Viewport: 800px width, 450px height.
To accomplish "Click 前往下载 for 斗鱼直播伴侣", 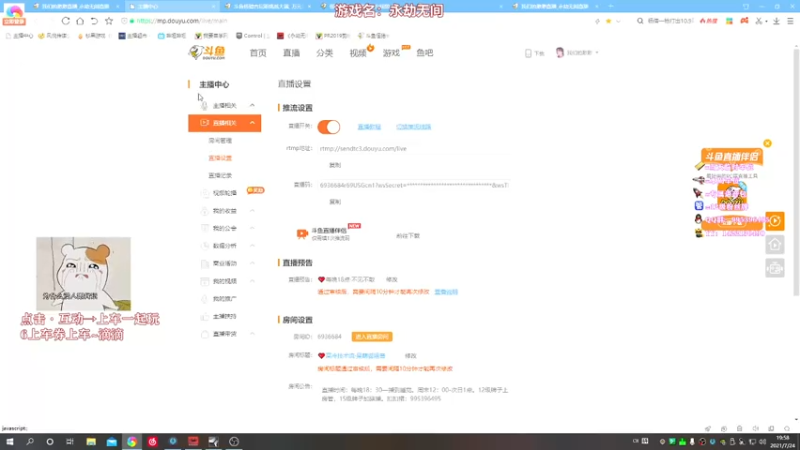I will 408,236.
